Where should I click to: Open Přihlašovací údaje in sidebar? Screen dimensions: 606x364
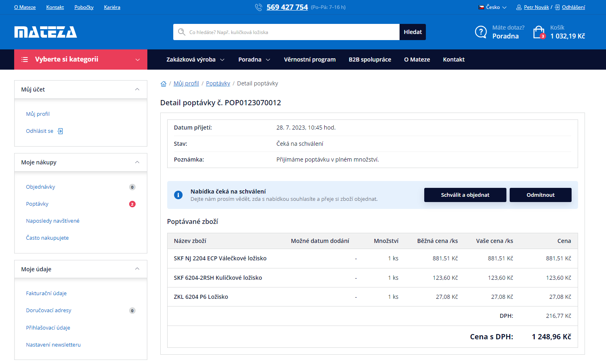[x=48, y=328]
